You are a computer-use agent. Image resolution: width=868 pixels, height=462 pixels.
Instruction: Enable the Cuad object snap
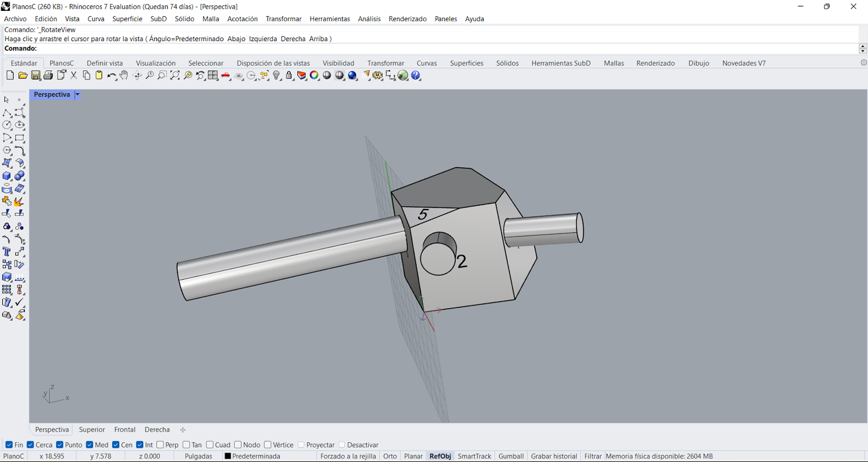[x=209, y=445]
